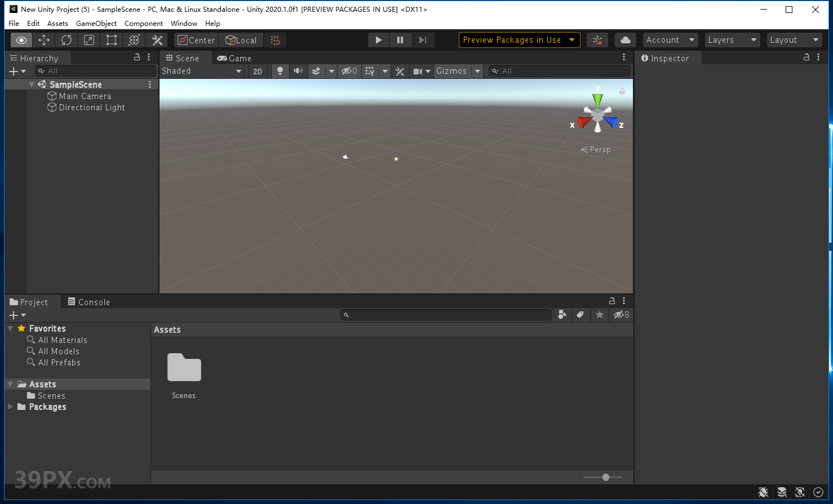Screen dimensions: 833x504
Task: Click the rightmost checkmark status bar icon
Action: [818, 492]
